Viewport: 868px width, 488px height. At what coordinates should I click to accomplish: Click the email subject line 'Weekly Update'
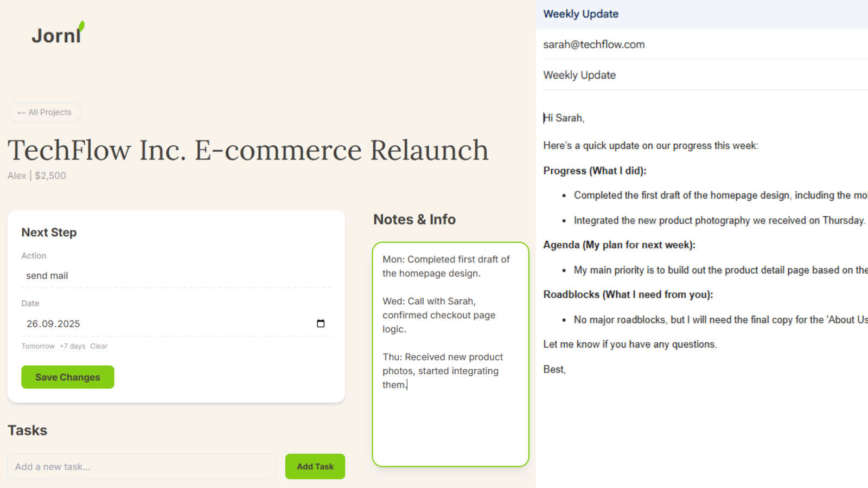point(579,75)
